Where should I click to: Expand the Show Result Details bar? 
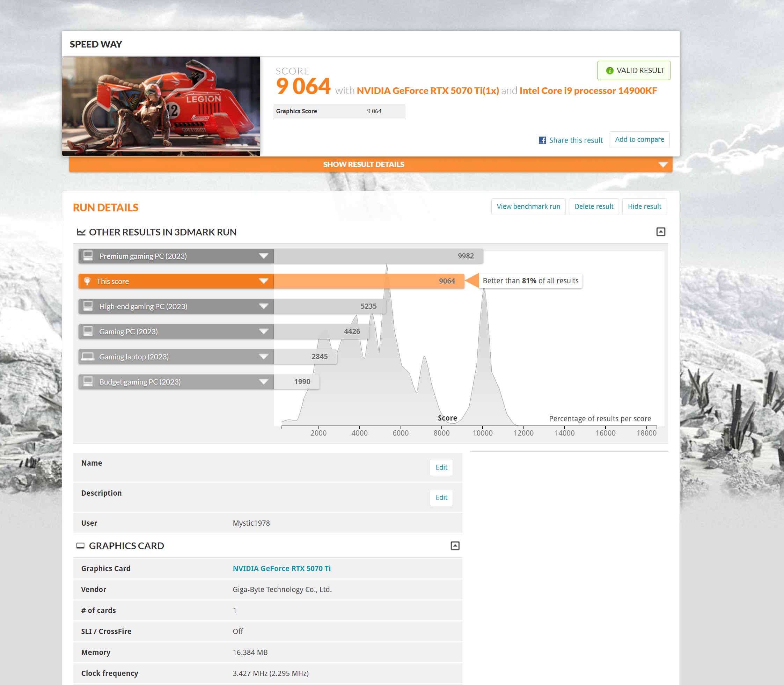tap(371, 165)
